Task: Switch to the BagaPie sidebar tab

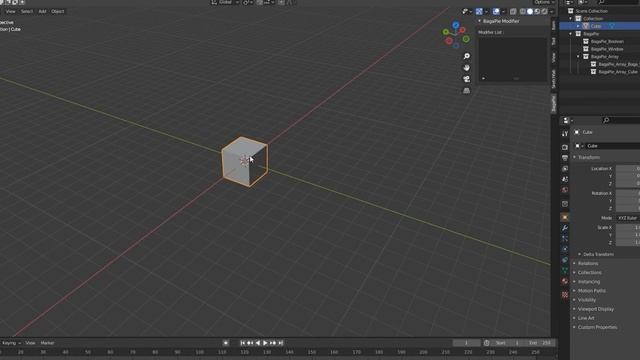Action: click(x=553, y=104)
